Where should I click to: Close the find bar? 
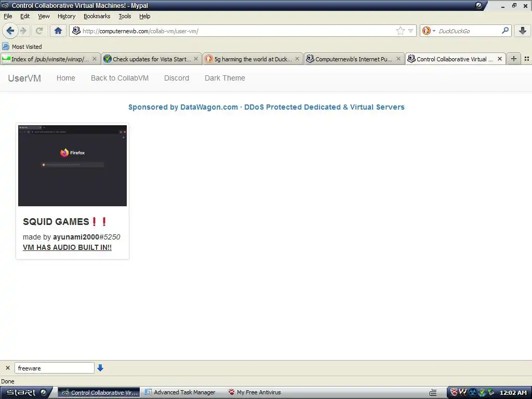[x=7, y=368]
